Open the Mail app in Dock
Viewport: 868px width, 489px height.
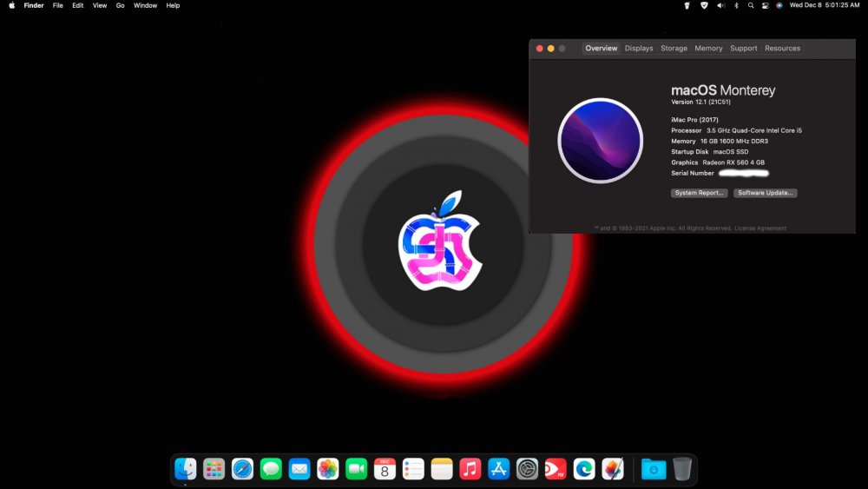coord(299,469)
